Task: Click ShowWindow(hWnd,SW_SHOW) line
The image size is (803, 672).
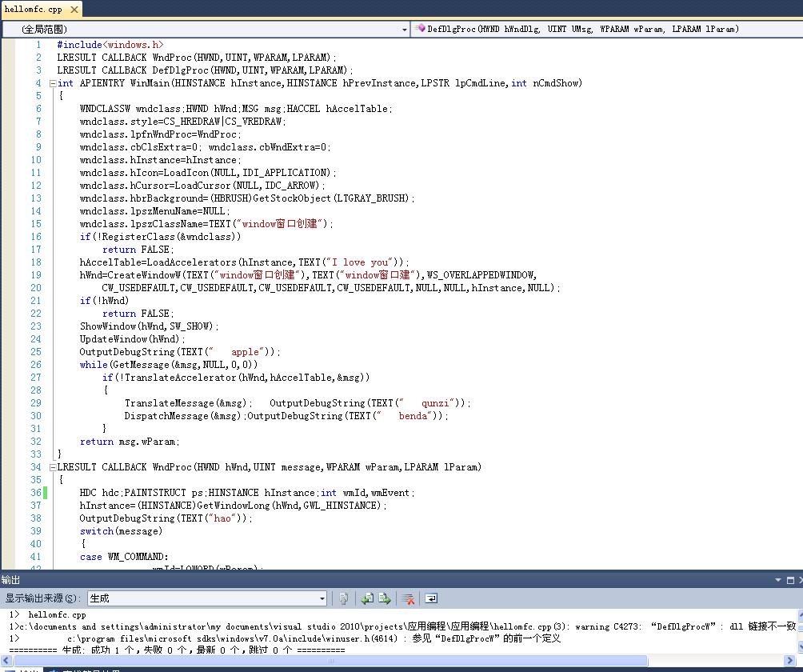Action: 149,326
